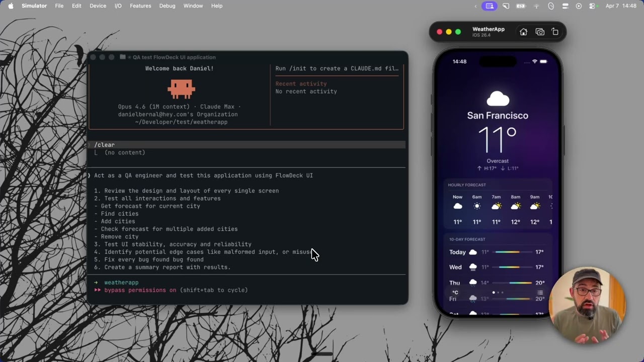This screenshot has width=644, height=362.
Task: Tap the Thu rain cloud icon
Action: (x=473, y=283)
